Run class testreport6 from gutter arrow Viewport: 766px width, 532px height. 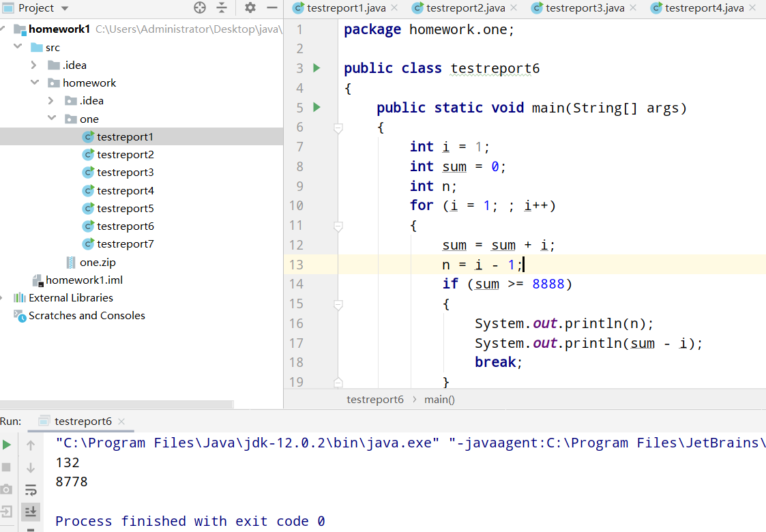tap(316, 68)
